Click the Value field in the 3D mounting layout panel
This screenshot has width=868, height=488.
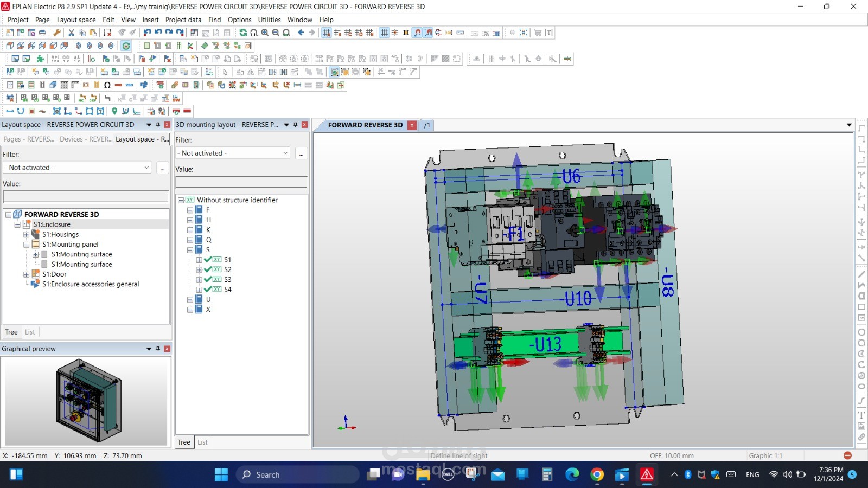click(x=241, y=182)
